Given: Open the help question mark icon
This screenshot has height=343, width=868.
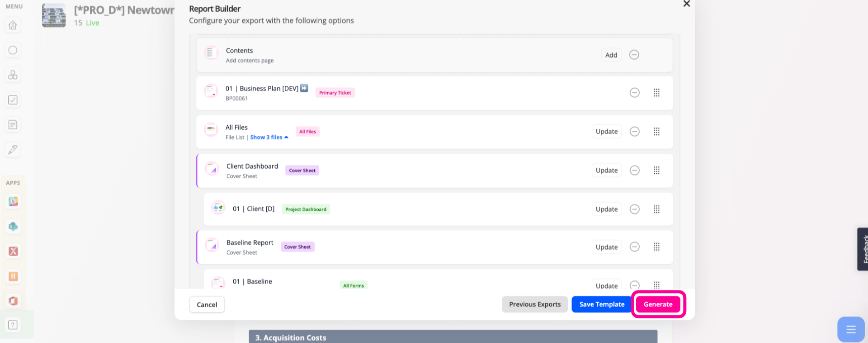Looking at the screenshot, I should pos(13,324).
